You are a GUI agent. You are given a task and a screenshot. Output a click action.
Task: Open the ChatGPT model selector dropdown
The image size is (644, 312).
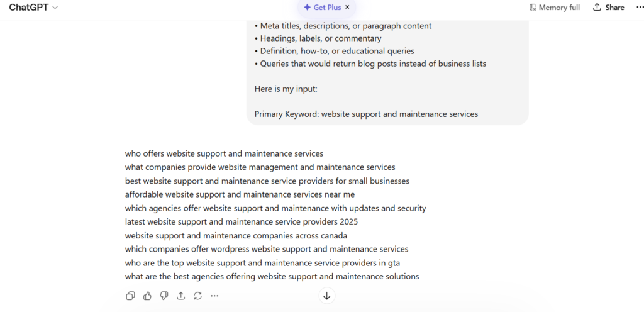34,8
